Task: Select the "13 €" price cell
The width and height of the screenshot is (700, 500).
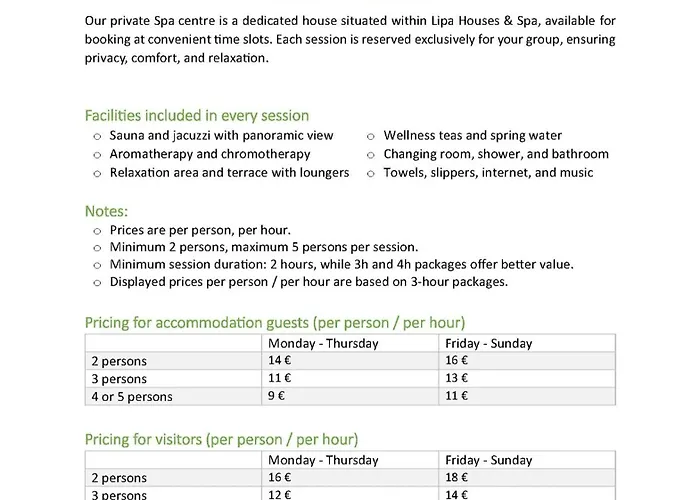Action: click(457, 379)
